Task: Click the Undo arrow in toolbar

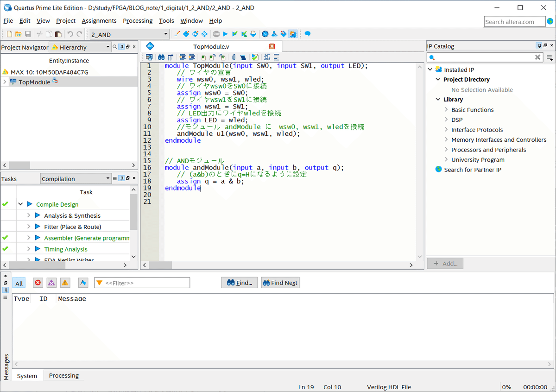Action: point(70,34)
